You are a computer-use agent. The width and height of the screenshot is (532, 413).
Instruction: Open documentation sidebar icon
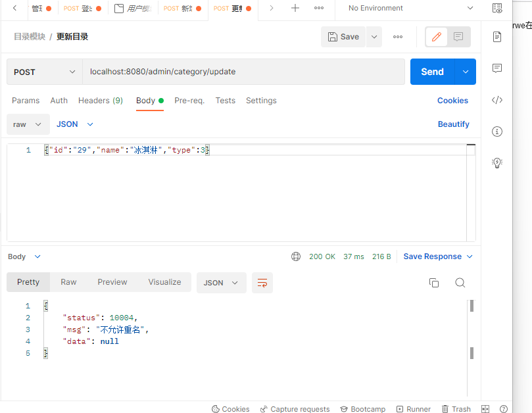tap(497, 37)
